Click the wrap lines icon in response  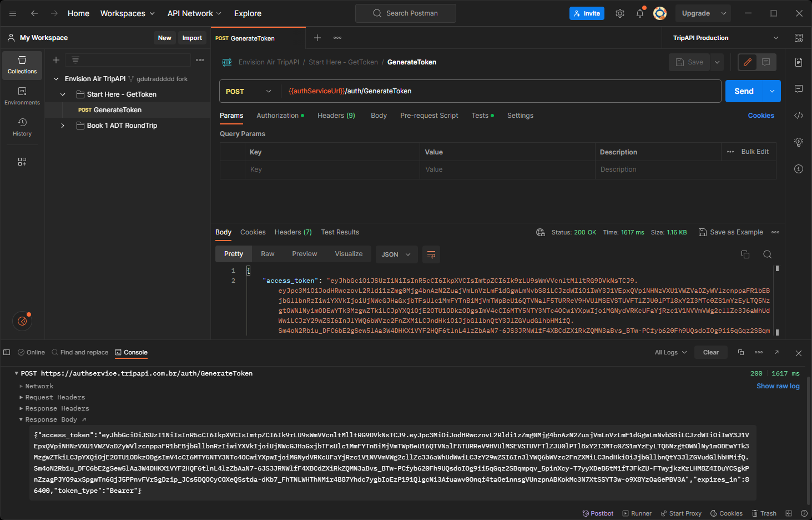431,254
